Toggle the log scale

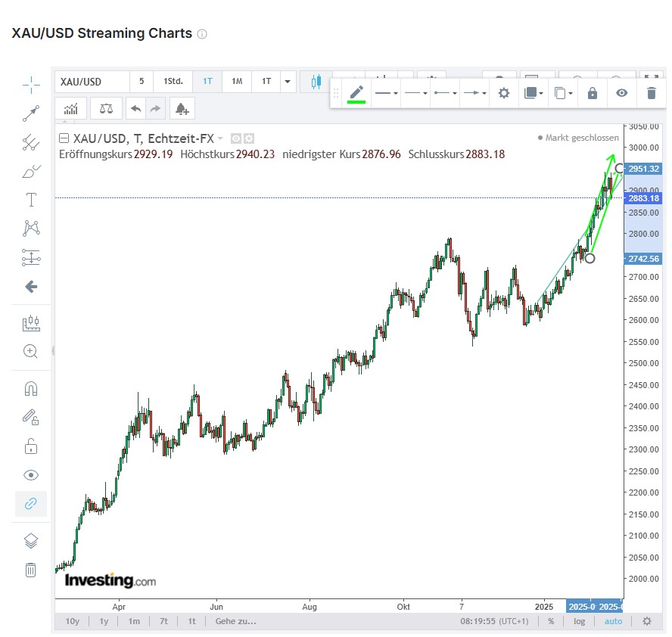point(580,621)
